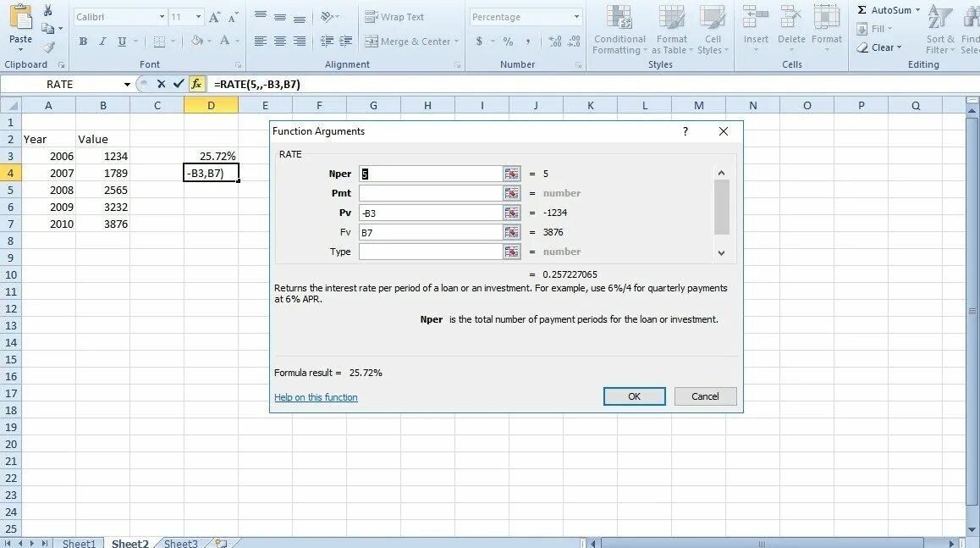Click the Borders icon

click(159, 42)
